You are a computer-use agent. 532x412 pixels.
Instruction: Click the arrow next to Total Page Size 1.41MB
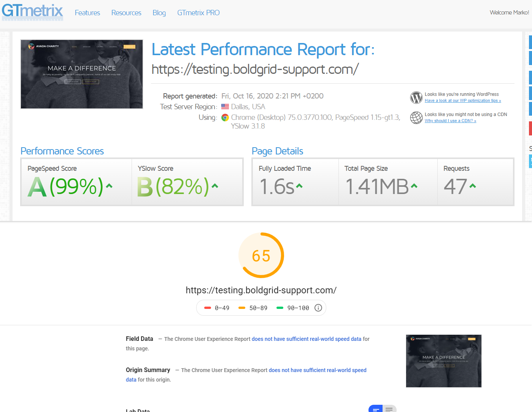414,186
